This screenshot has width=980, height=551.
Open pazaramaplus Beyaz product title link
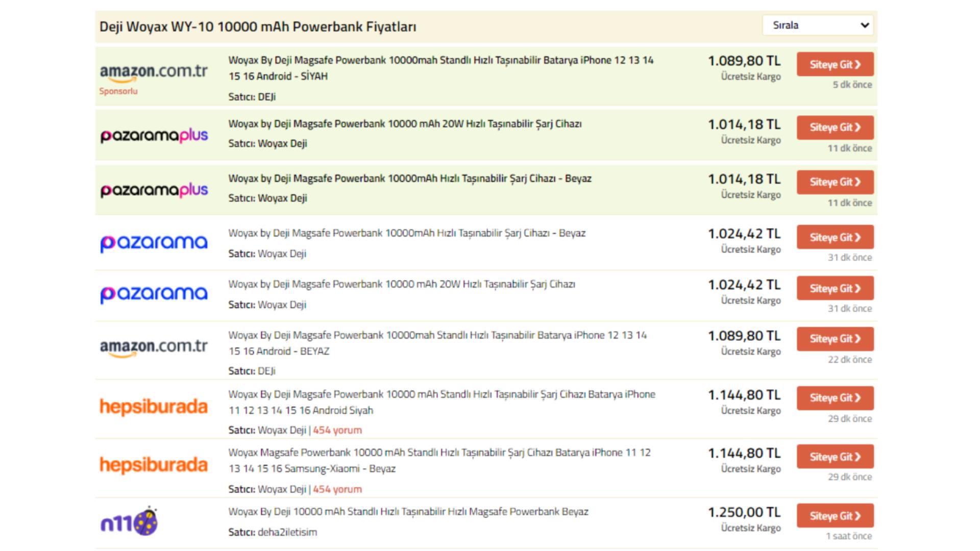coord(410,179)
